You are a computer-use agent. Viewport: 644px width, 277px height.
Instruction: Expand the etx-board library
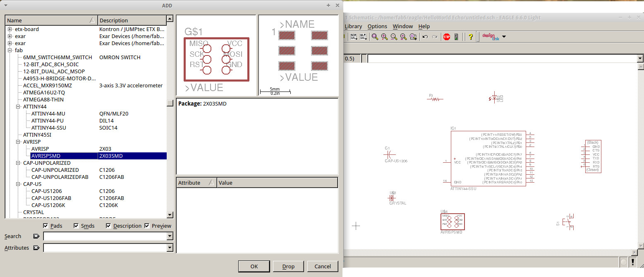coord(10,29)
